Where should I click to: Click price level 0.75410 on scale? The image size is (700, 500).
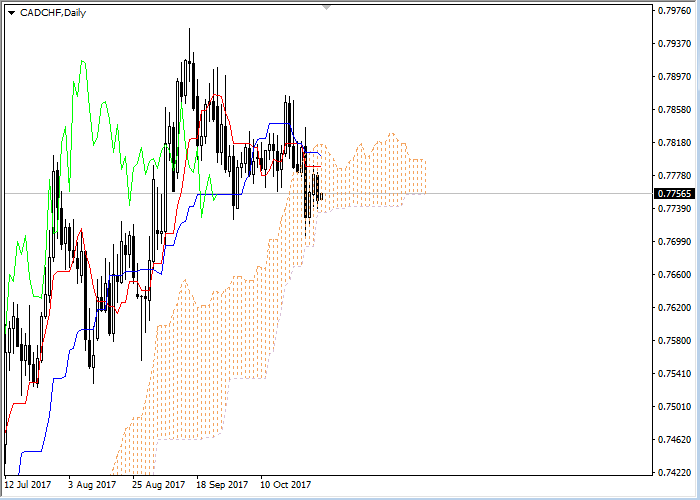(x=675, y=374)
